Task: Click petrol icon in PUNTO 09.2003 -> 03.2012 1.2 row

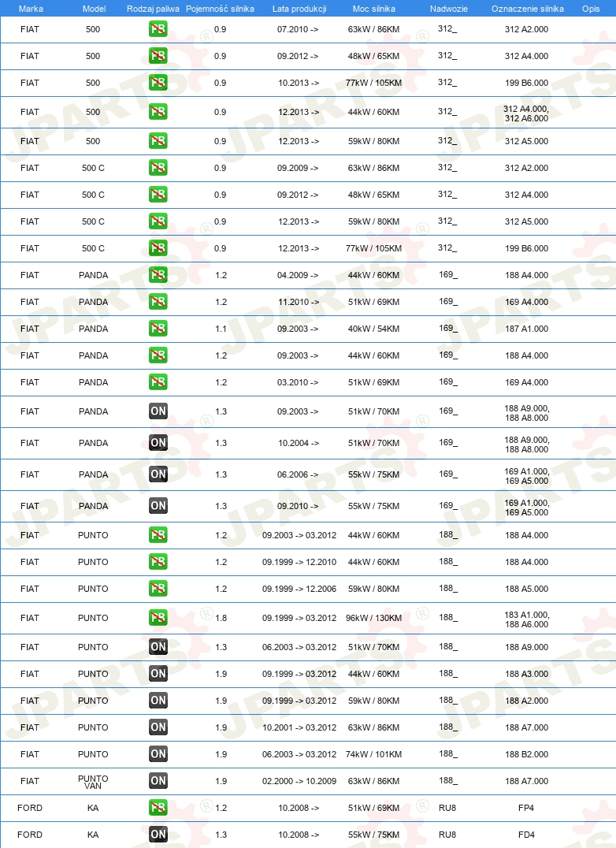Action: pos(158,535)
